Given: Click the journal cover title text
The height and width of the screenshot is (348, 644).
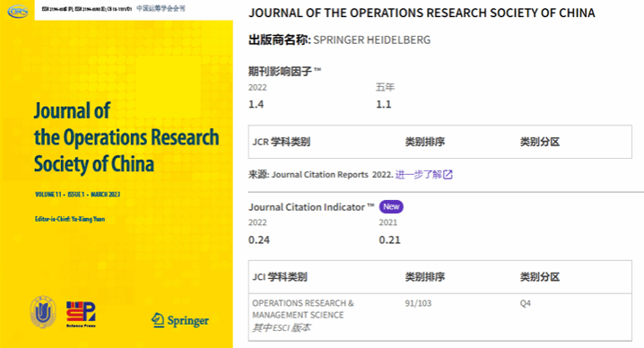Looking at the screenshot, I should coord(126,137).
